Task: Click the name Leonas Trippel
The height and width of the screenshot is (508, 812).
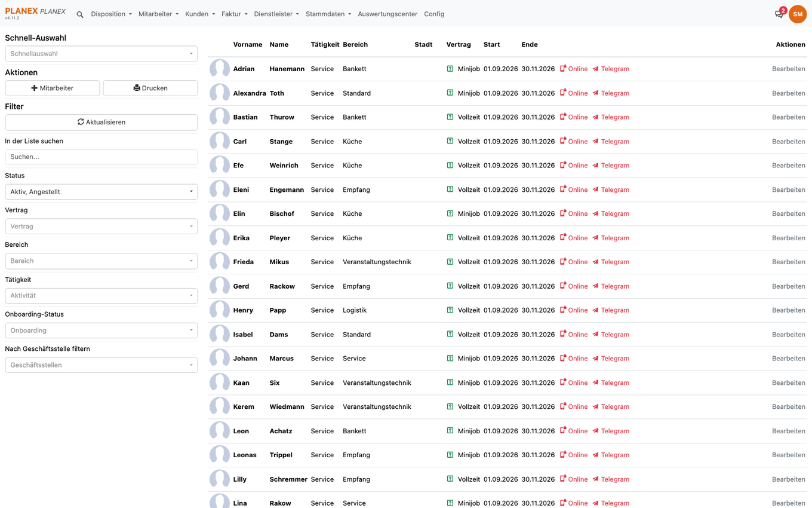Action: 263,455
